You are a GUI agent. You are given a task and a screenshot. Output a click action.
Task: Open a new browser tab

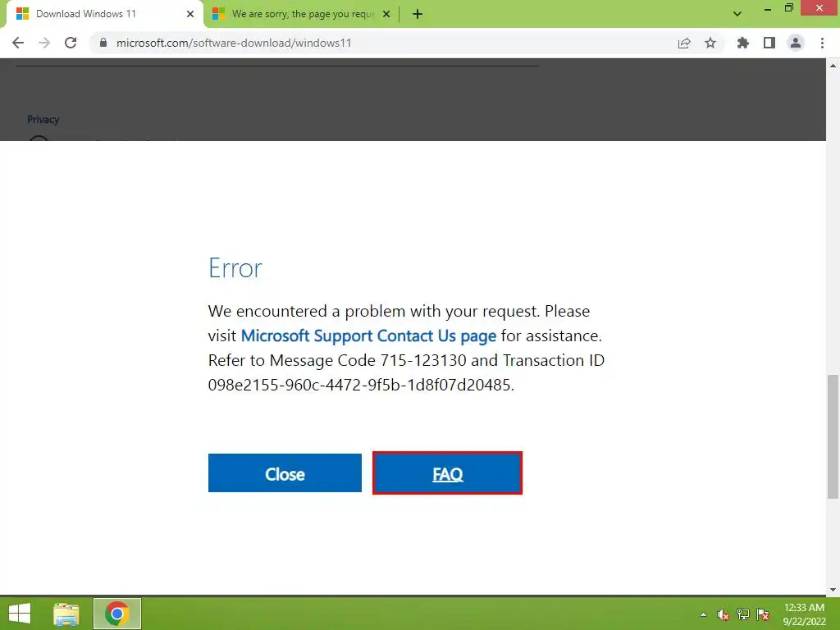pos(418,14)
